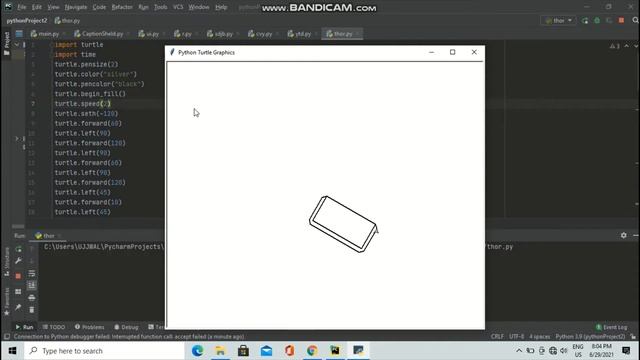640x360 pixels.
Task: Open the Favorites tool window sidebar tab
Action: click(7, 301)
